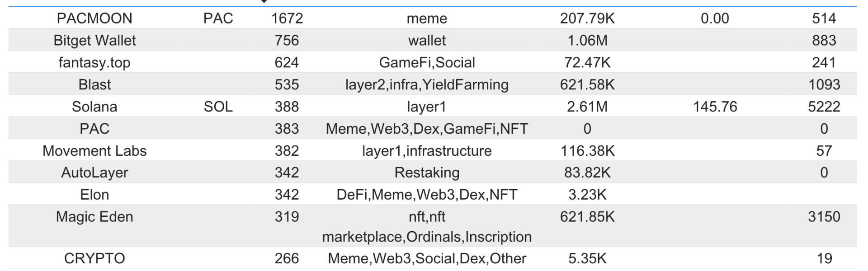Select the 2.61M followers value
The height and width of the screenshot is (271, 868).
[587, 107]
